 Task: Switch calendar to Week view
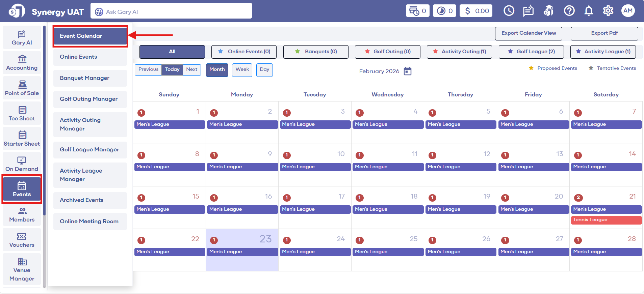pyautogui.click(x=242, y=69)
